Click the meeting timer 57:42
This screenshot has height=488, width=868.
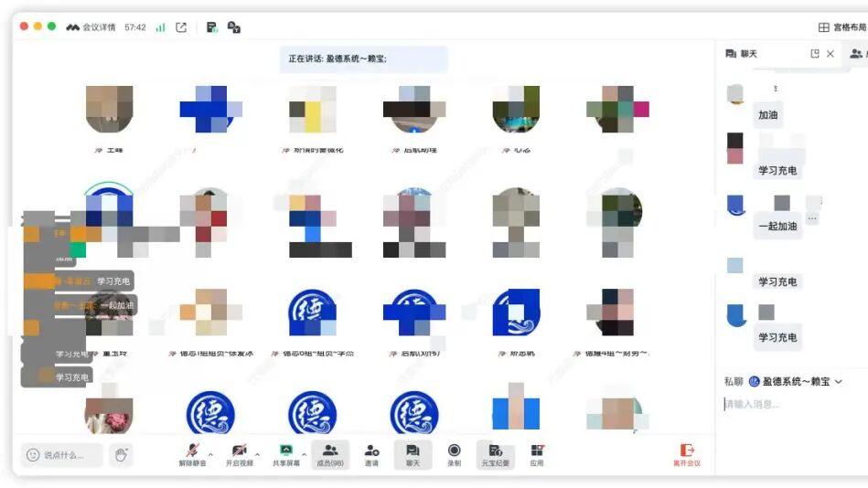point(135,27)
